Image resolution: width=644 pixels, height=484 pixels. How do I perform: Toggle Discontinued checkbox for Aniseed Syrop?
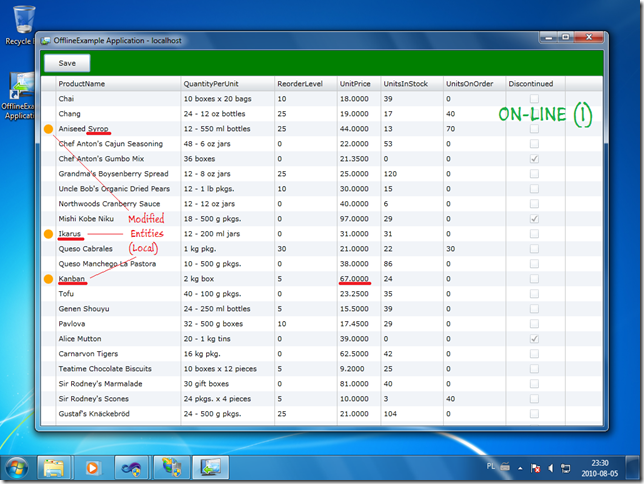tap(534, 129)
